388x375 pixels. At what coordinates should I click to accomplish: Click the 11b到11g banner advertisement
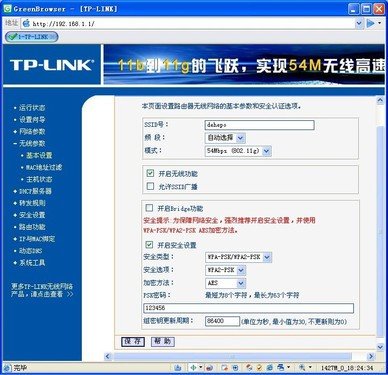coord(244,64)
